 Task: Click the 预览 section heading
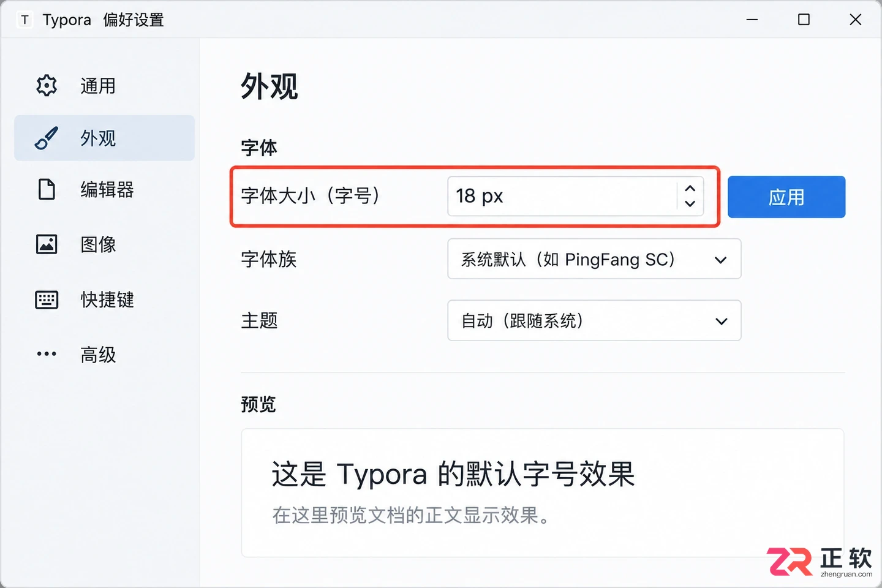coord(258,404)
